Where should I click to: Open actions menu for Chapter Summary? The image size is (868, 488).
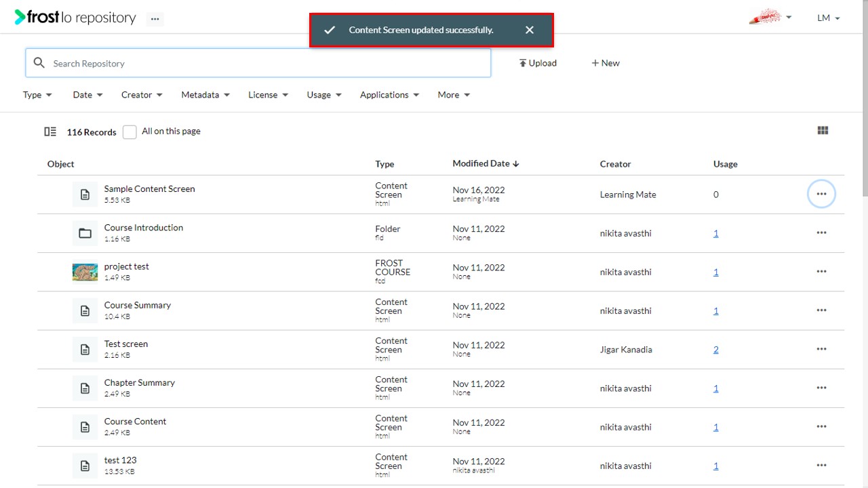point(821,388)
